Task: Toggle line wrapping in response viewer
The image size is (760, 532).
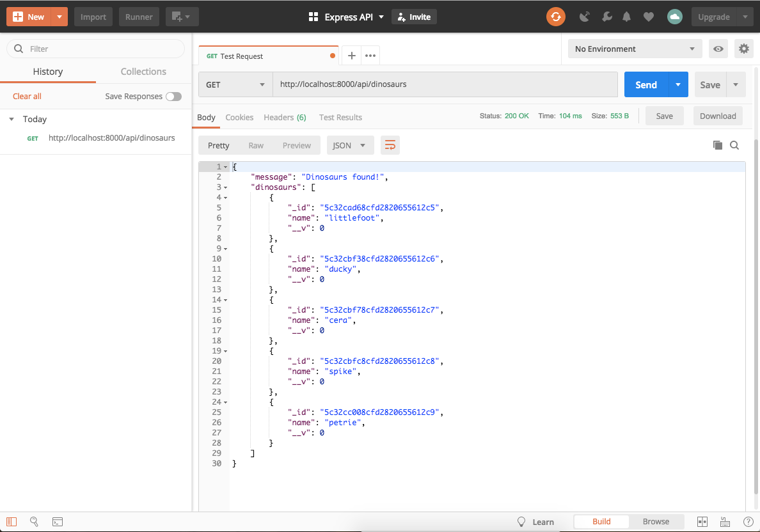Action: [x=390, y=145]
